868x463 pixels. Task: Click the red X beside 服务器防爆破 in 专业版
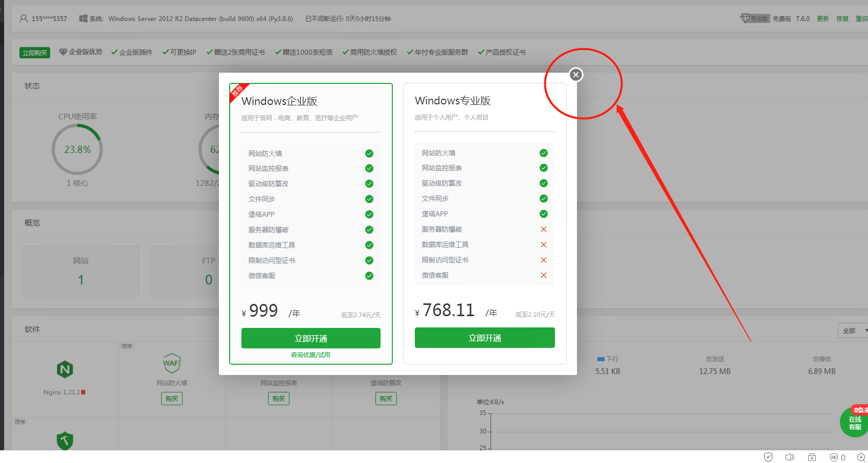point(544,229)
